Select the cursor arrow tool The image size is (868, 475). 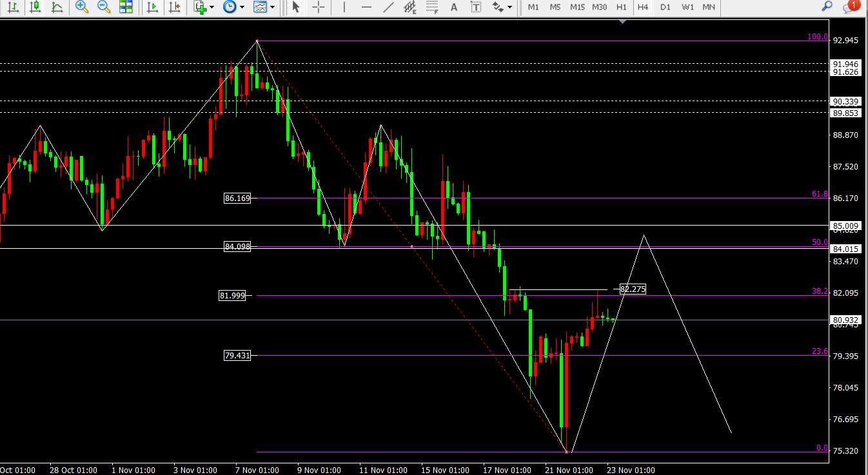(x=296, y=7)
